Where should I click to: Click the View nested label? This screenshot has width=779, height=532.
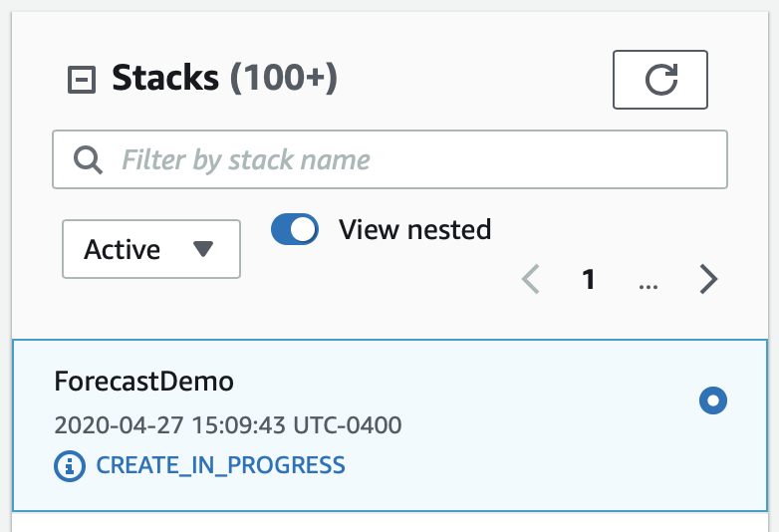(414, 229)
